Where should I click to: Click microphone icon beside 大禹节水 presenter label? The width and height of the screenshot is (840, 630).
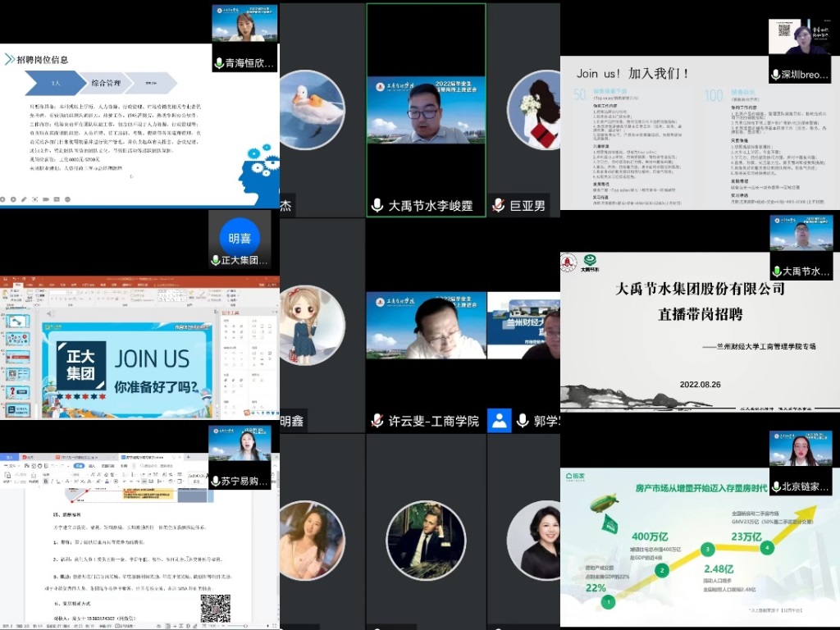point(776,271)
